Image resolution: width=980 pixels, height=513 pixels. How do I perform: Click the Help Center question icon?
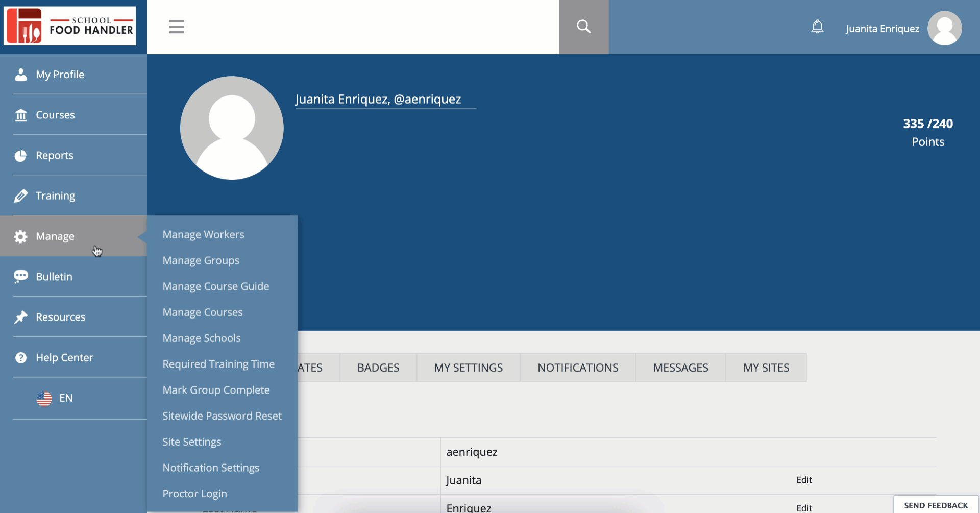click(21, 358)
